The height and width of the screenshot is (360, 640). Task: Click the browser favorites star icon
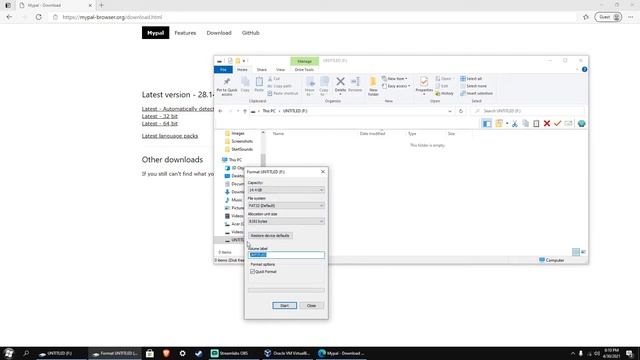[x=586, y=17]
